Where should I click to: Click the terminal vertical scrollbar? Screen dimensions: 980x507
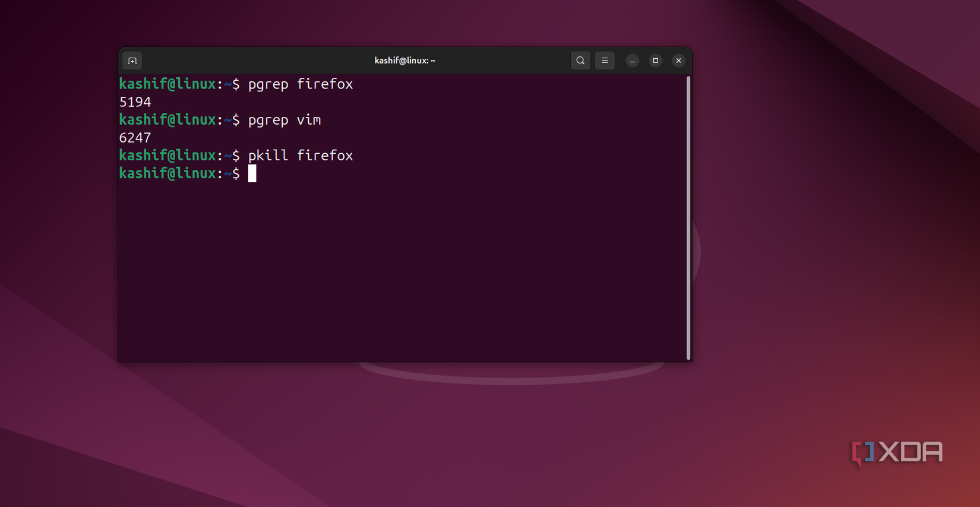coord(688,217)
